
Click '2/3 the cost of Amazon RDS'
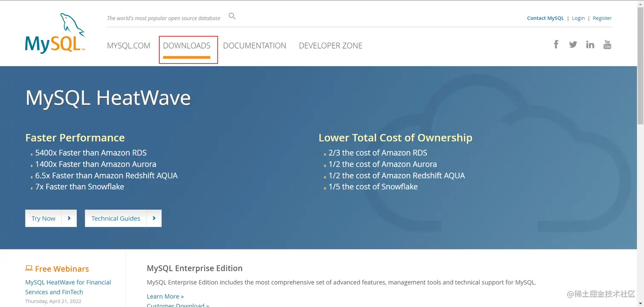pyautogui.click(x=378, y=153)
